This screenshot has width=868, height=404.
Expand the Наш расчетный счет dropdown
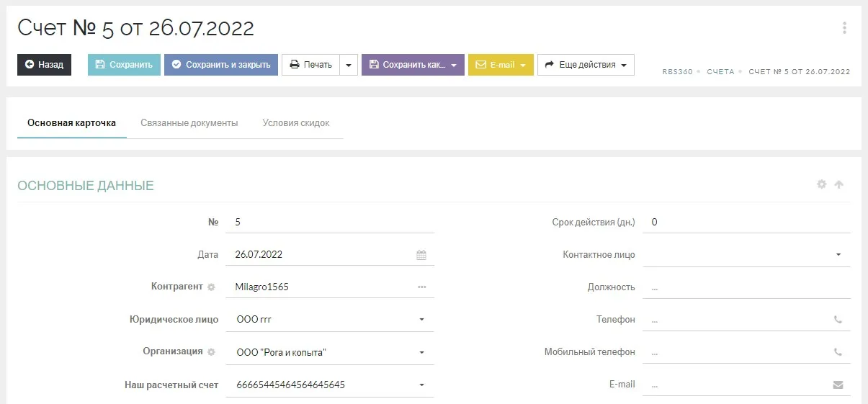[422, 385]
